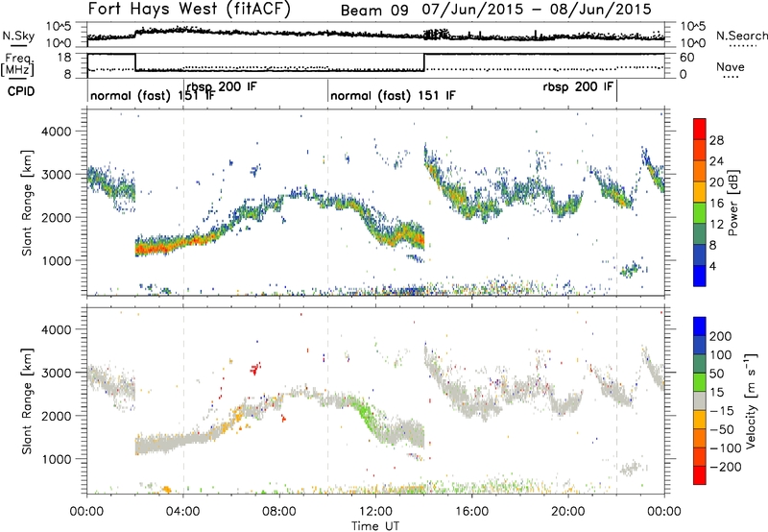Click the 'Freq. [MHz]' axis label
Viewport: 768px width, 532px height.
point(17,64)
